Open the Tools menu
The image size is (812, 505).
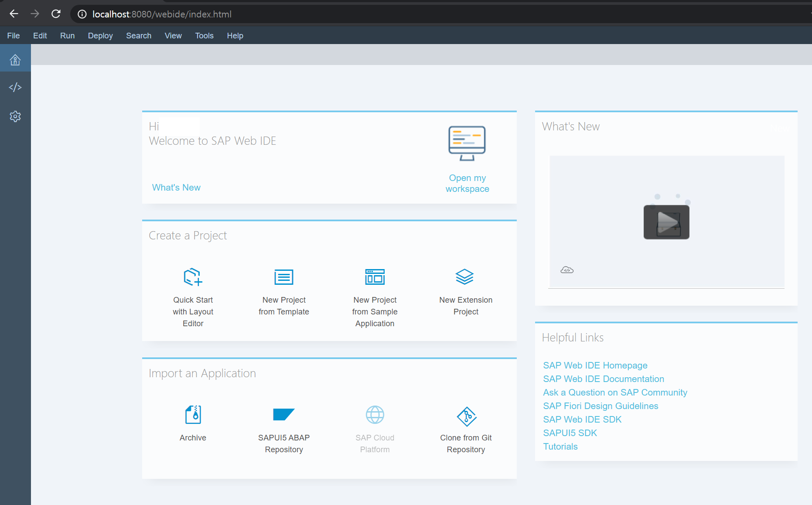pos(205,36)
